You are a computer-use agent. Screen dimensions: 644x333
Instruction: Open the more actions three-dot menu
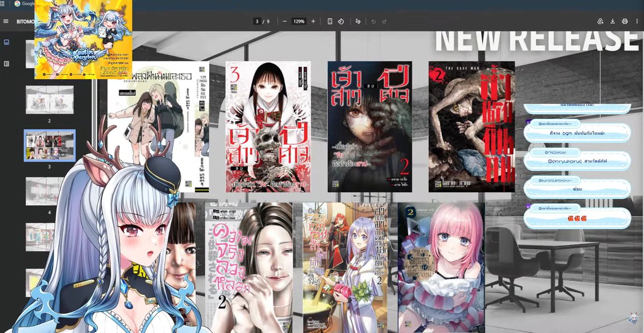637,21
